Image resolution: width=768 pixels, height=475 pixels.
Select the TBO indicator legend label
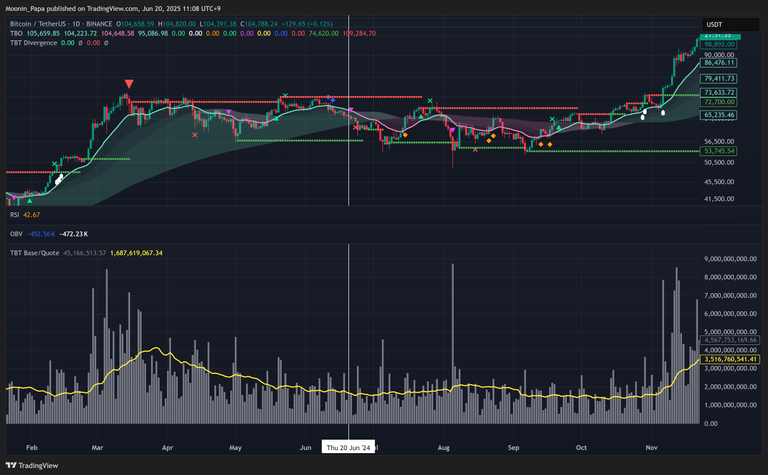tap(15, 33)
